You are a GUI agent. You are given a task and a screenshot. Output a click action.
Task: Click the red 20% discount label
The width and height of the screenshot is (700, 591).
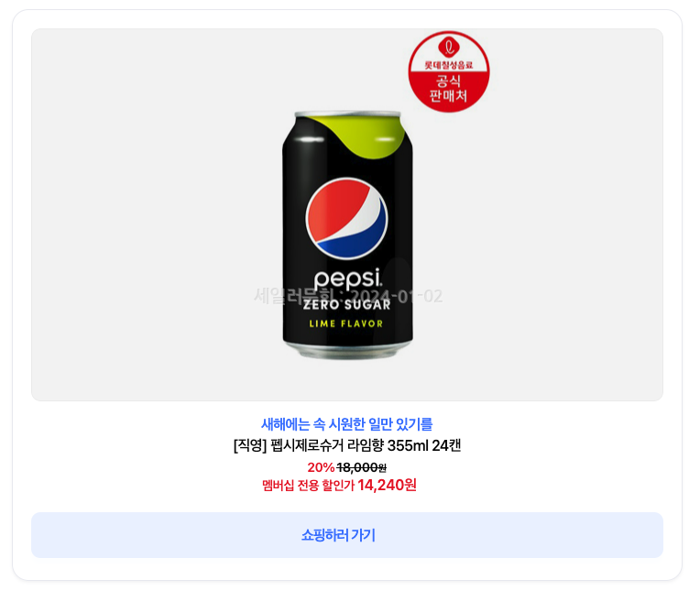pyautogui.click(x=321, y=467)
